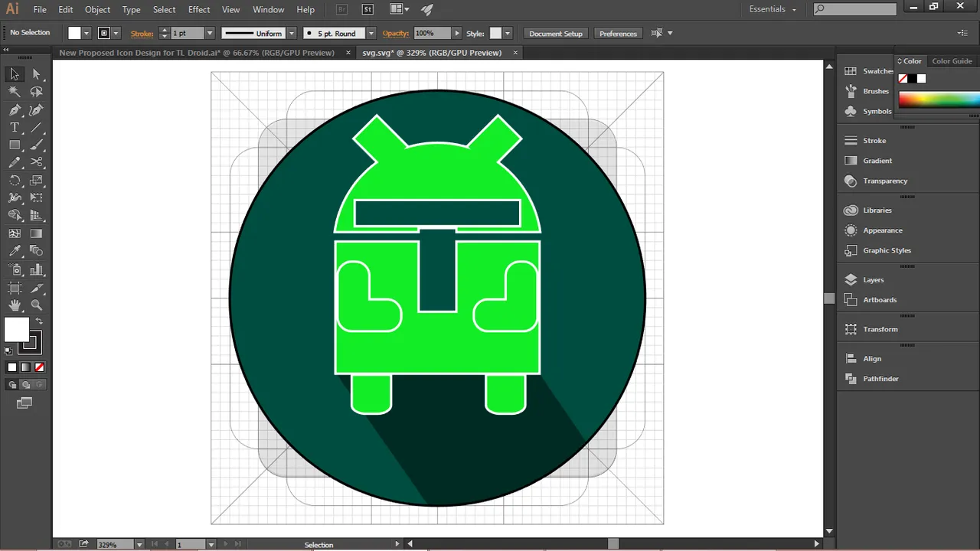Viewport: 980px width, 551px height.
Task: Choose the Magic Wand tool
Action: (15, 92)
